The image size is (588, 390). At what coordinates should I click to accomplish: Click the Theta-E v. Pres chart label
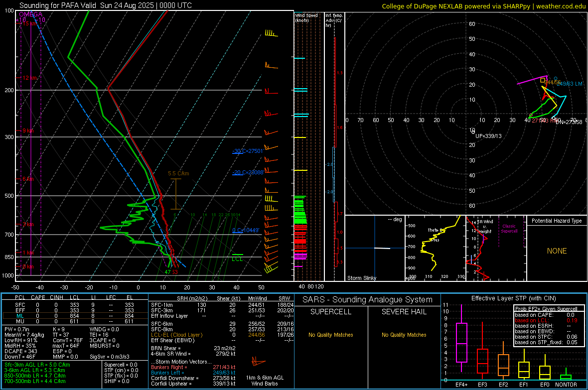(435, 235)
